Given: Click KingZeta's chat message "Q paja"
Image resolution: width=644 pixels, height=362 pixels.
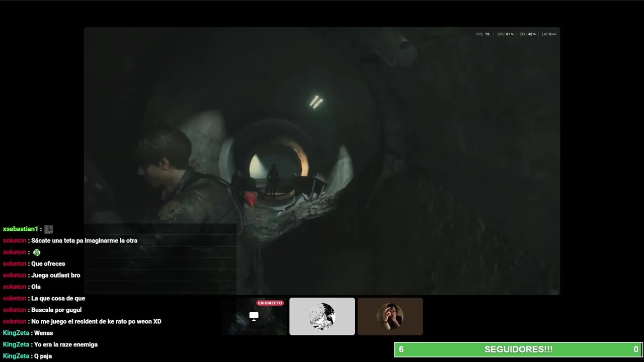Looking at the screenshot, I should click(43, 356).
